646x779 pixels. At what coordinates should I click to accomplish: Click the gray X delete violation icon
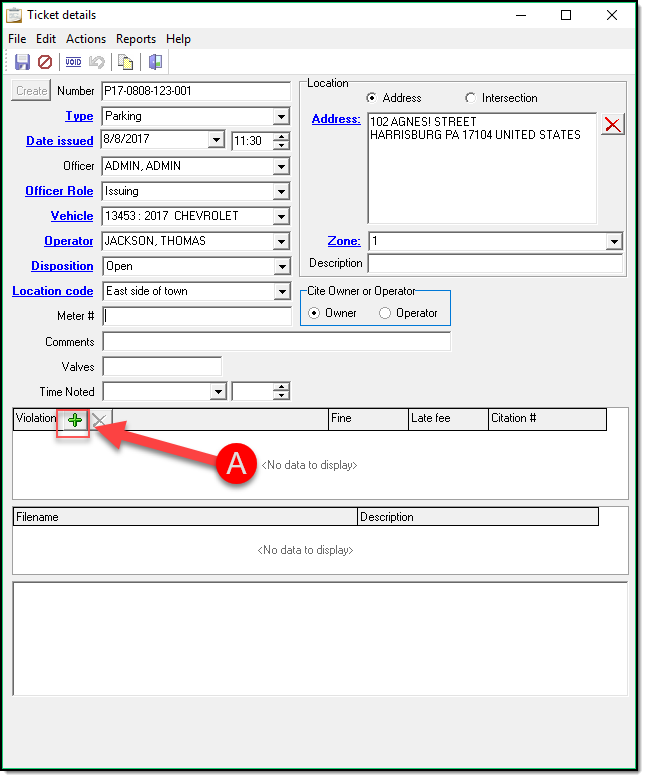point(99,420)
